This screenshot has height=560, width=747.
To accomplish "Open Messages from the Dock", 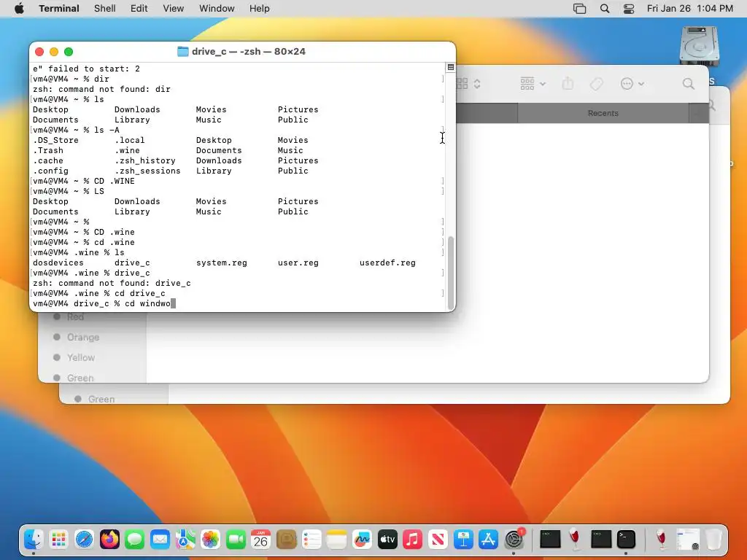I will [135, 540].
